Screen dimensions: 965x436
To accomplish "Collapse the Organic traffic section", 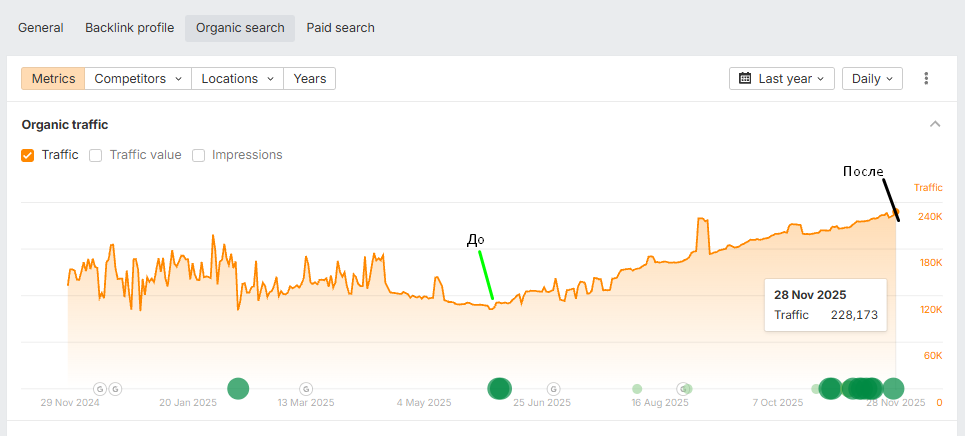I will 935,125.
